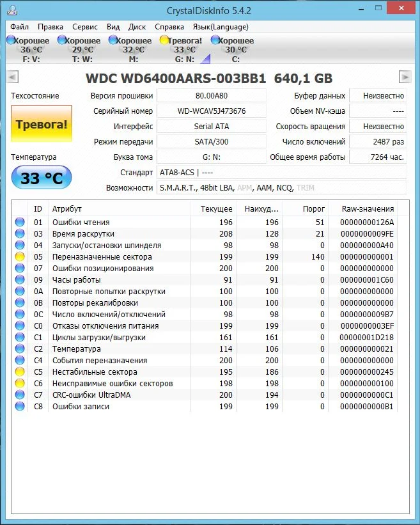Open the Вид menu

point(113,27)
